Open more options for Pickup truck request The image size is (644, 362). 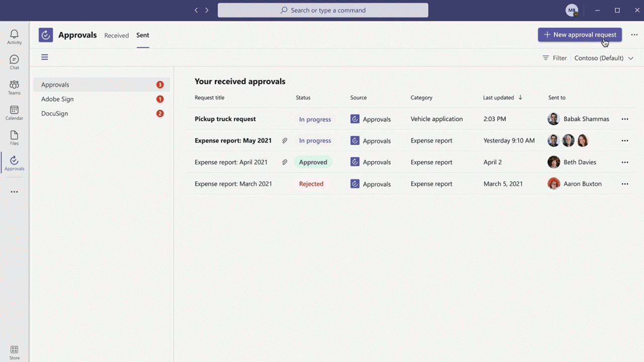click(625, 119)
